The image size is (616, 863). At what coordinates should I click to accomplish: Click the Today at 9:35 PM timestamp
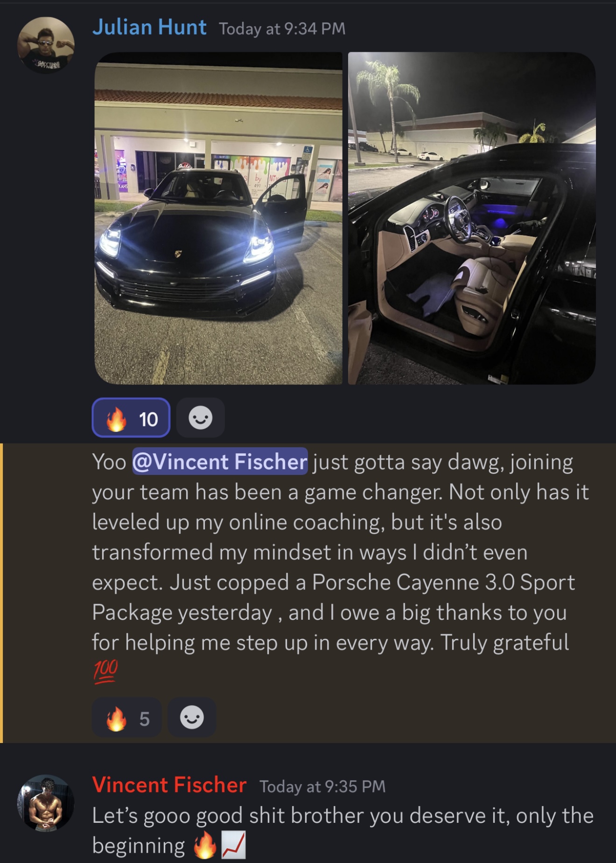tap(322, 786)
